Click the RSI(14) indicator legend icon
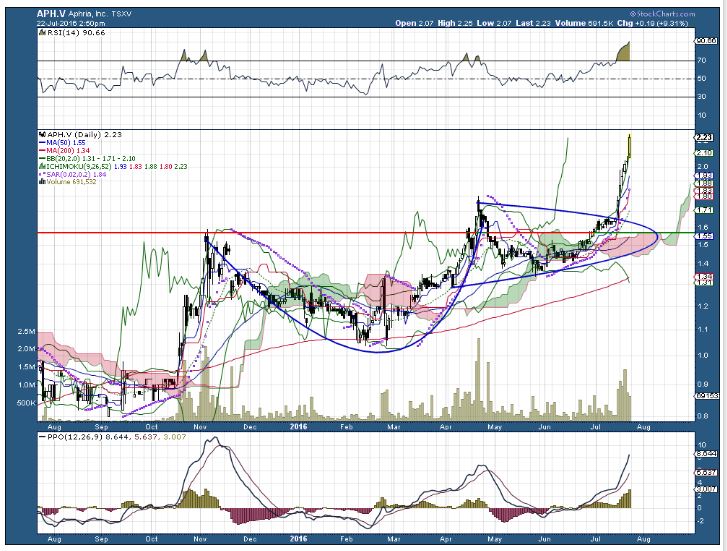The image size is (727, 551). click(x=40, y=32)
